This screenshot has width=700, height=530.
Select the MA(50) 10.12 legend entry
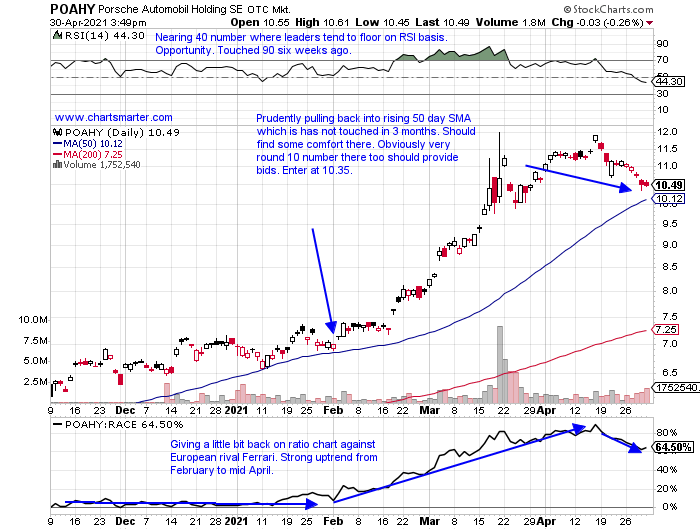coord(88,143)
